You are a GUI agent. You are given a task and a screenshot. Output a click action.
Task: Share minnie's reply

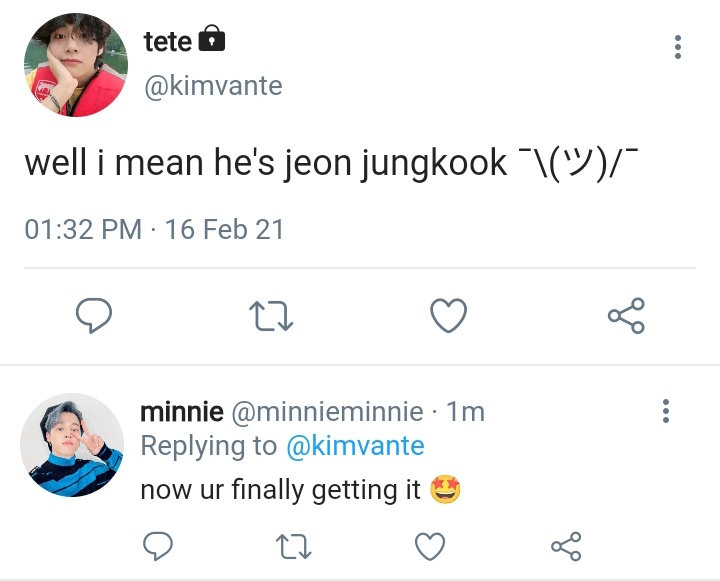(x=566, y=546)
